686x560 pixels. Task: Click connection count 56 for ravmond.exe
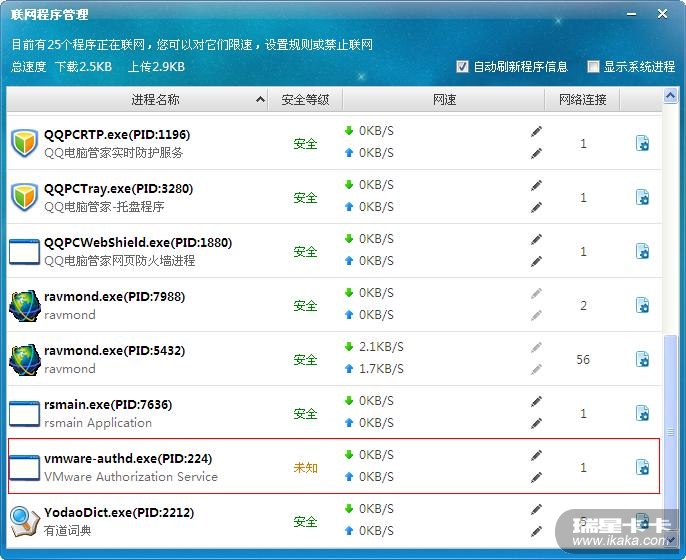coord(583,360)
